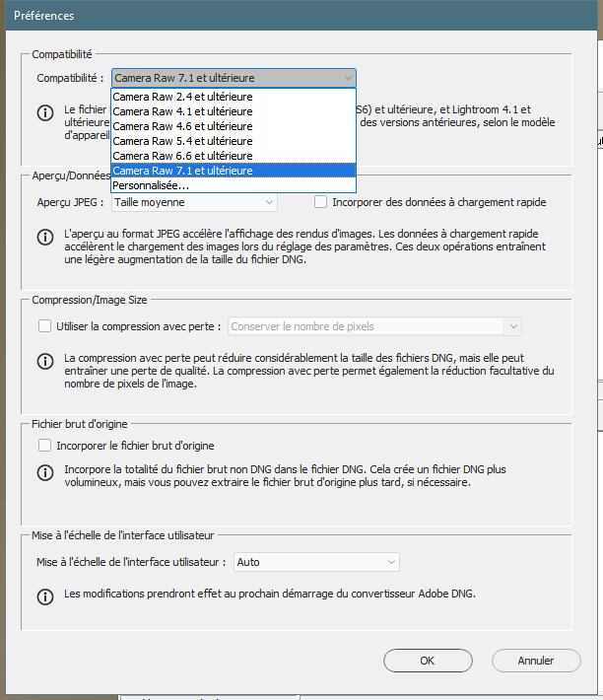Enable Incorporer des données à chargement rapide
603x700 pixels.
coord(321,202)
